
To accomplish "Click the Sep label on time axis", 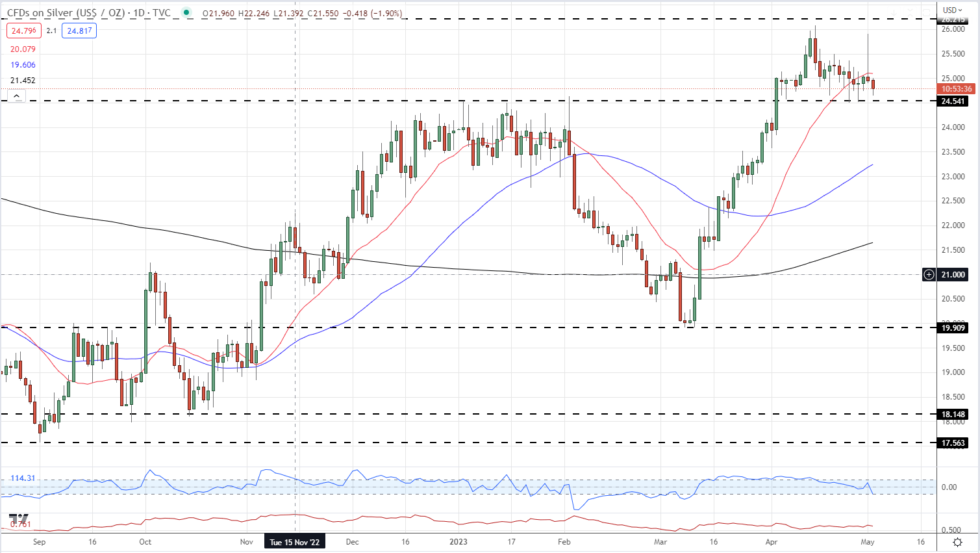I will click(39, 542).
